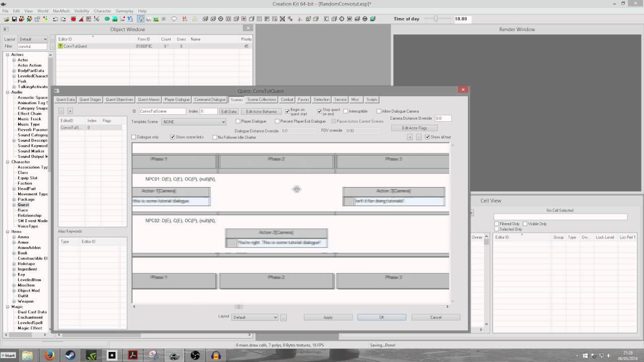Click the scene view horizontal scrollbar
The height and width of the screenshot is (362, 644).
290,307
